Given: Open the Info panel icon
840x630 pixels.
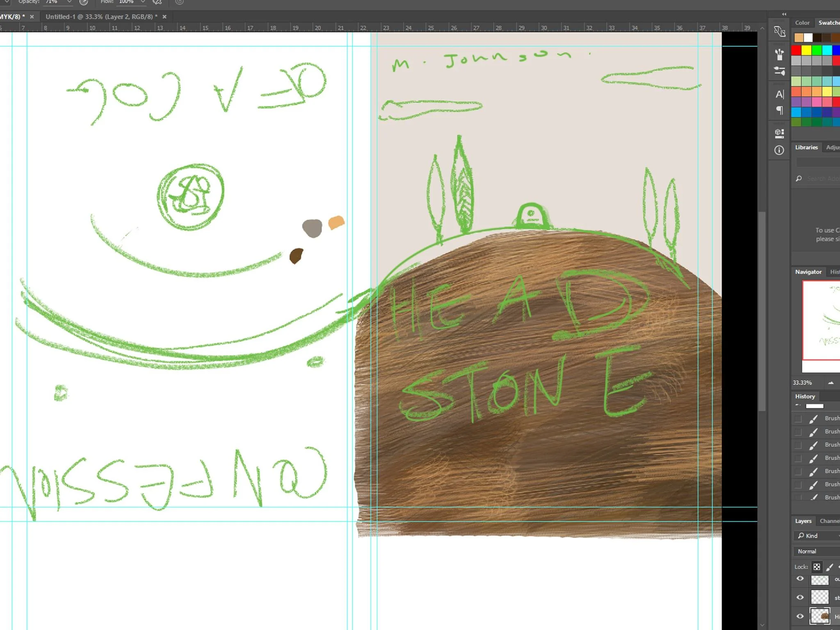Looking at the screenshot, I should (x=779, y=150).
